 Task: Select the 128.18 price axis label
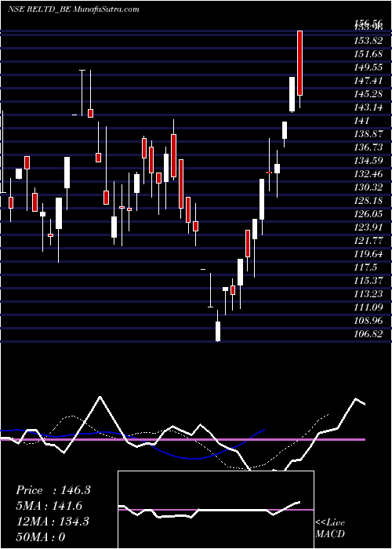click(368, 201)
